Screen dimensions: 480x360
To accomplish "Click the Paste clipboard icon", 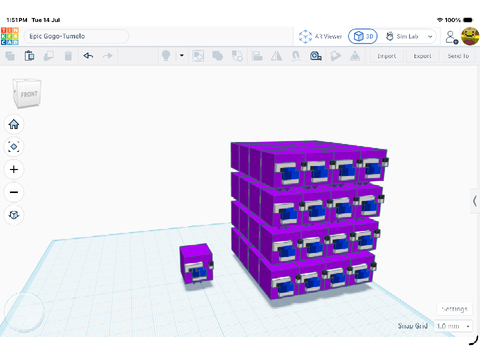I will [x=29, y=56].
